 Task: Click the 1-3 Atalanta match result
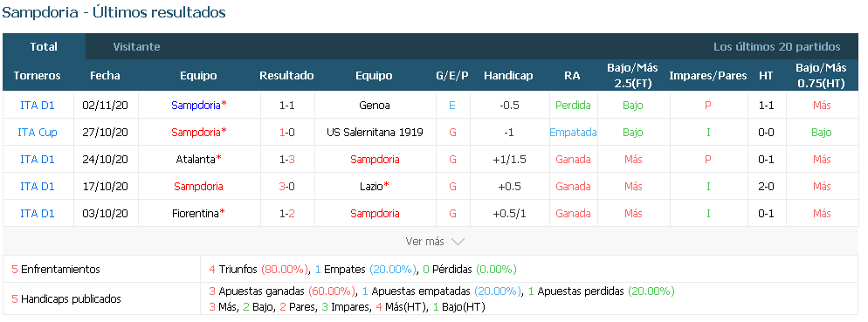coord(286,160)
